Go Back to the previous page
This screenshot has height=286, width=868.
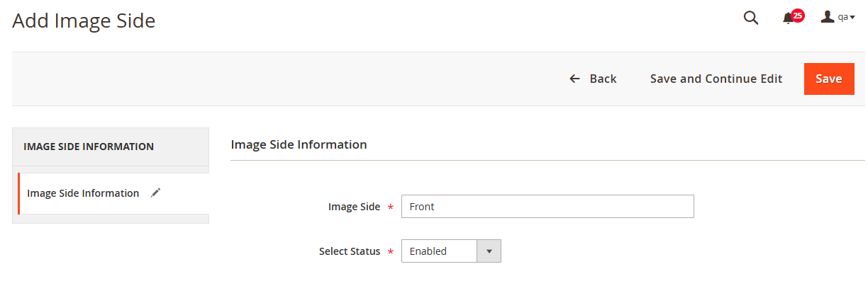[603, 79]
